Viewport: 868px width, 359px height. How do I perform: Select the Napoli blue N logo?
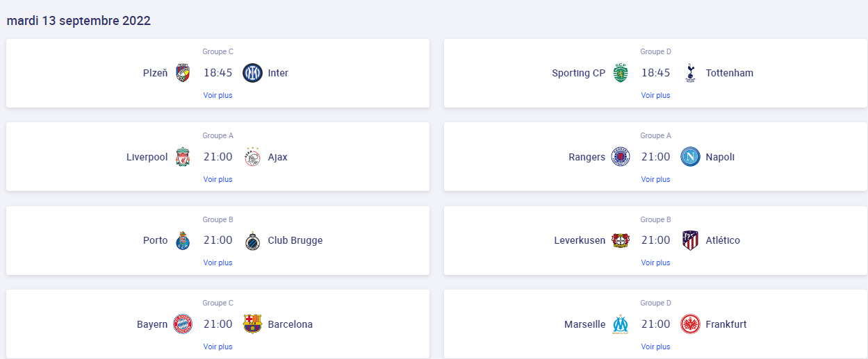tap(690, 157)
